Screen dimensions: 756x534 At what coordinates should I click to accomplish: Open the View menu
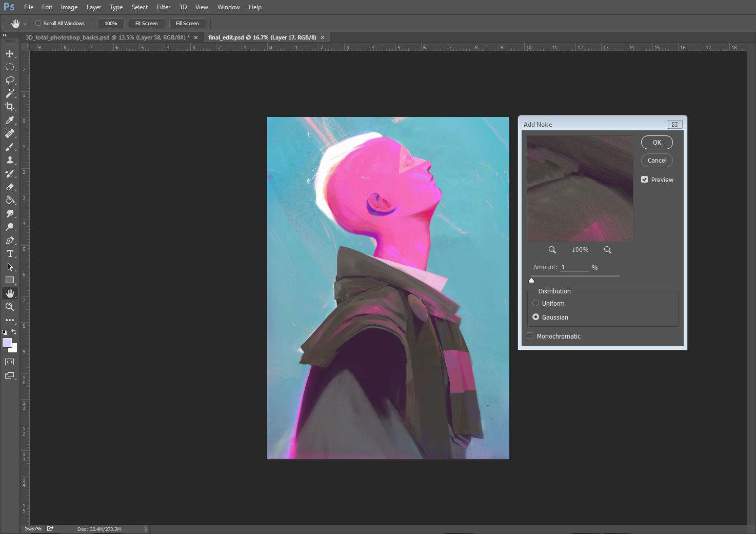click(202, 7)
